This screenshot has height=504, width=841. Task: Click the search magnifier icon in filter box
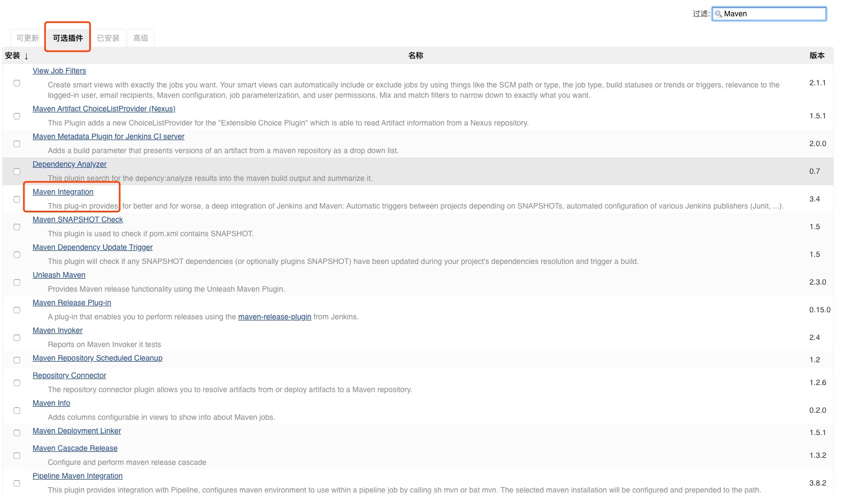(718, 14)
